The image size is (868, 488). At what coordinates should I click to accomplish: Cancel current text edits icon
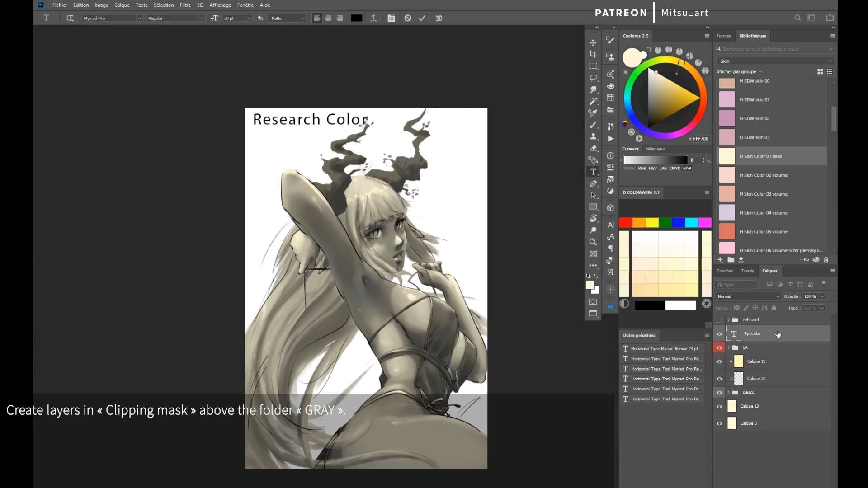click(408, 18)
